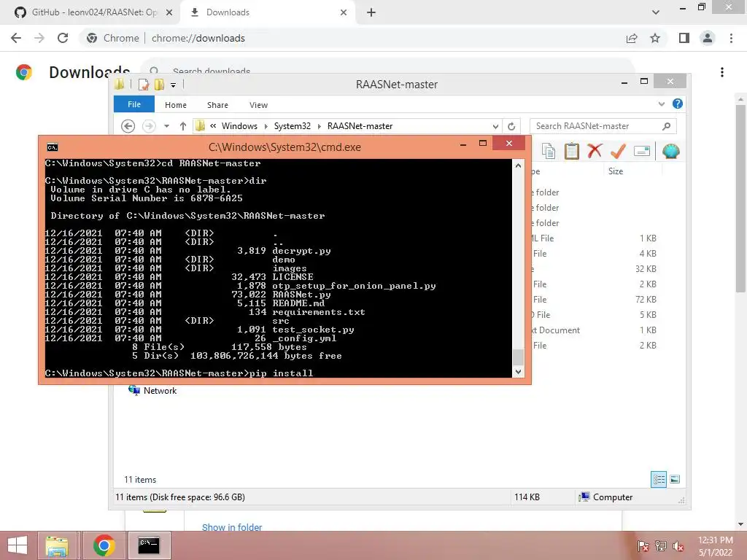747x560 pixels.
Task: Open the Share ribbon tab
Action: click(217, 105)
